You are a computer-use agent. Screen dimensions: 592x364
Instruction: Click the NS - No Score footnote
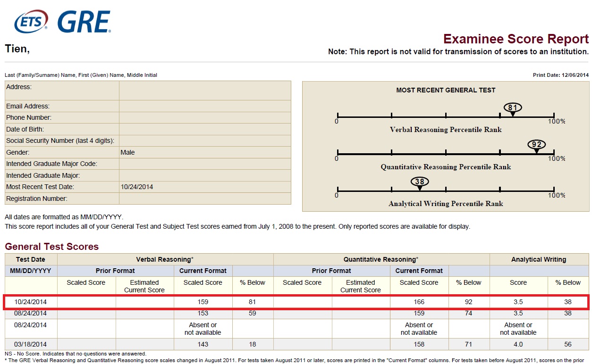[76, 354]
